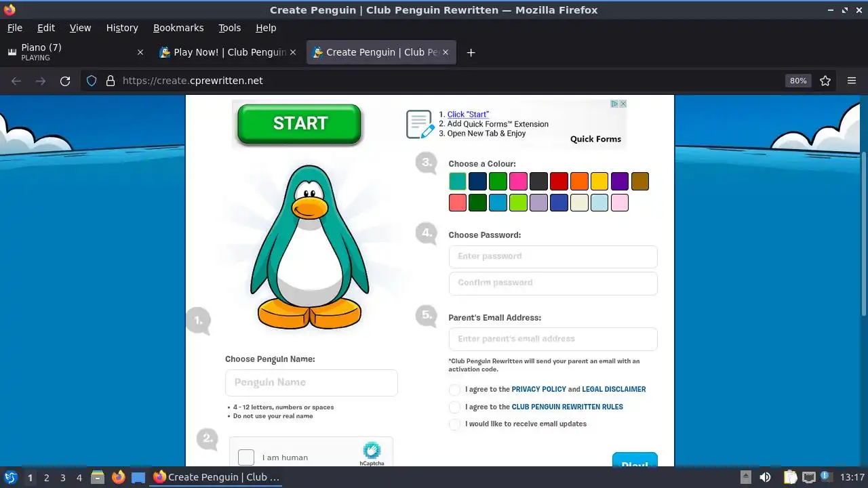Open the History menu
The width and height of the screenshot is (868, 488).
[x=122, y=28]
